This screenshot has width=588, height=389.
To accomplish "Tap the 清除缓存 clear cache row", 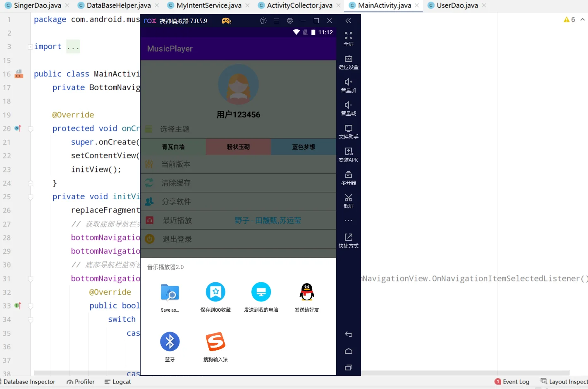I will 238,183.
